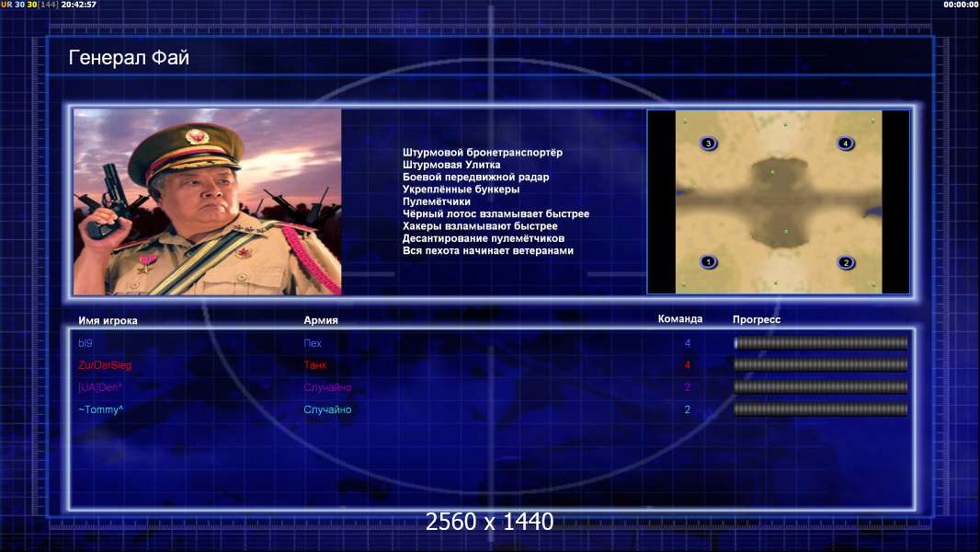This screenshot has width=980, height=552.
Task: Click team number 4 in bl9 row
Action: click(x=688, y=343)
